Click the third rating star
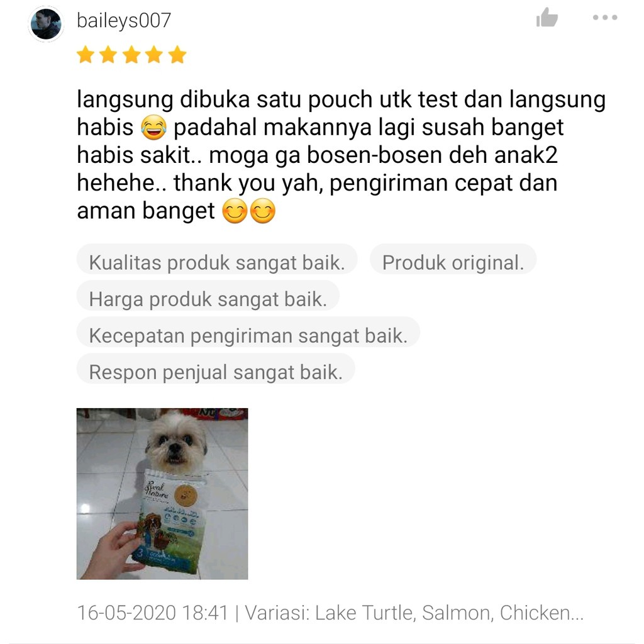Image resolution: width=644 pixels, height=644 pixels. click(x=131, y=55)
